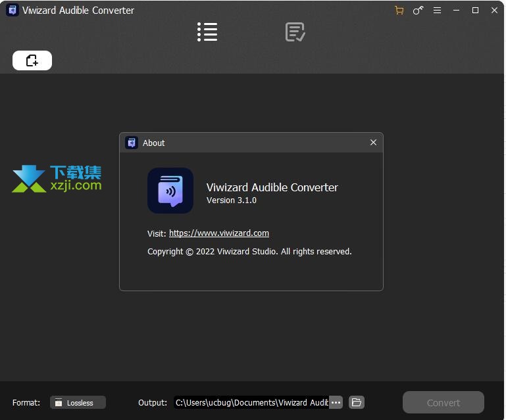Maximize the Viwizard window

(x=475, y=11)
